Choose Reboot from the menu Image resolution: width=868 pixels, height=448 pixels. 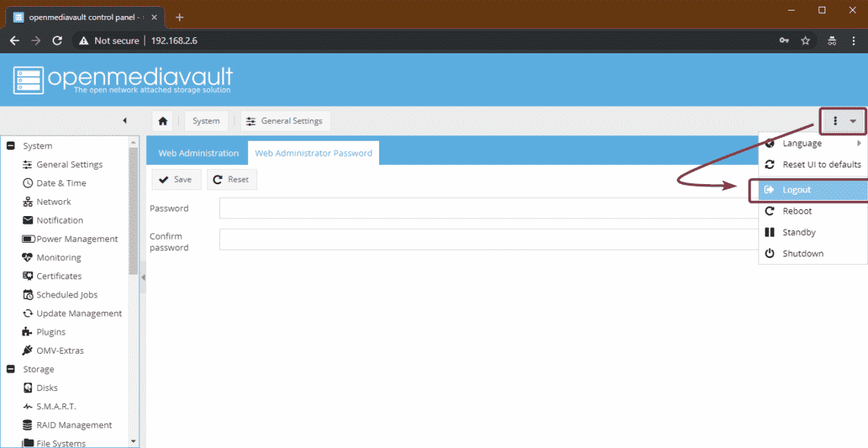coord(813,211)
